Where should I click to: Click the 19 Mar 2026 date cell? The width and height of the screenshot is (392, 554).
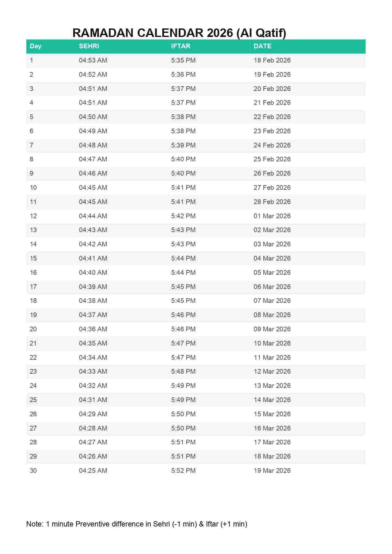[x=272, y=471]
